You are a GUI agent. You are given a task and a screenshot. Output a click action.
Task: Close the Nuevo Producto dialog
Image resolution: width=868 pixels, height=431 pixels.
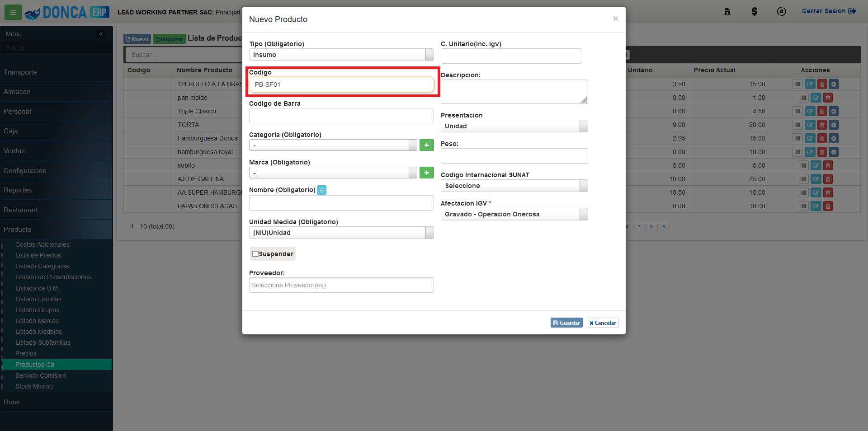pos(615,19)
